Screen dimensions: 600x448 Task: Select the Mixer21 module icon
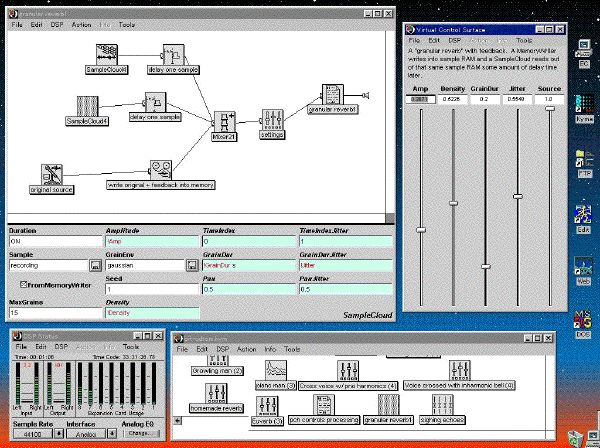coord(225,122)
